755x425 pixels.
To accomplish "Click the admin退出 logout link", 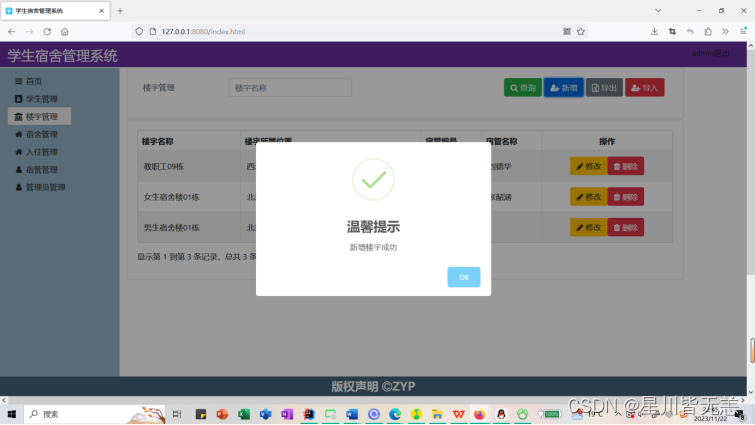I will click(710, 53).
